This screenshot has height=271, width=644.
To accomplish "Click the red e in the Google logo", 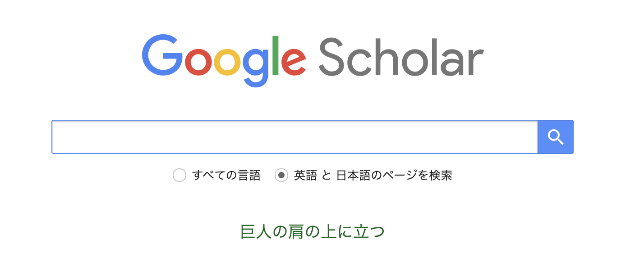I will point(294,62).
